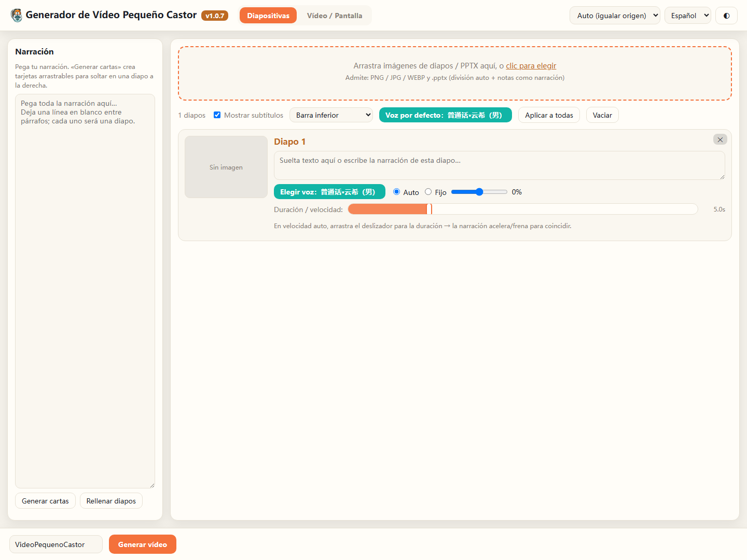The height and width of the screenshot is (560, 747).
Task: Select the Fijo speed radio button
Action: (428, 192)
